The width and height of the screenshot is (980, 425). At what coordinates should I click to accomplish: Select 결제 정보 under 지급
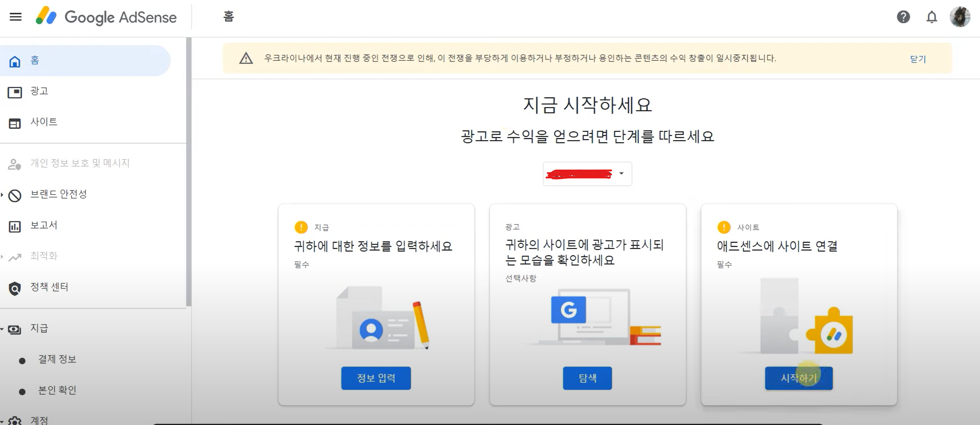click(x=57, y=359)
